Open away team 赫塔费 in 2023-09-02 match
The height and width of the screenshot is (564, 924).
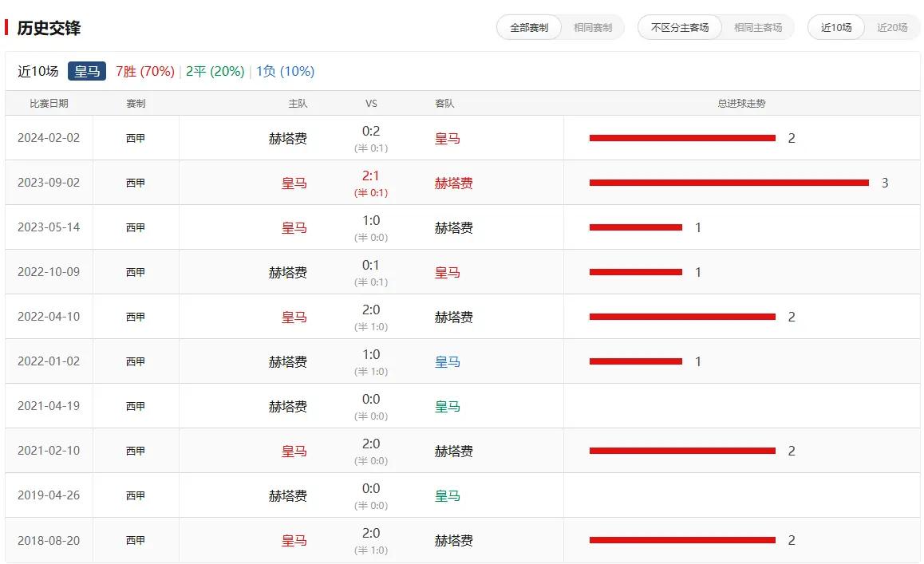coord(454,183)
